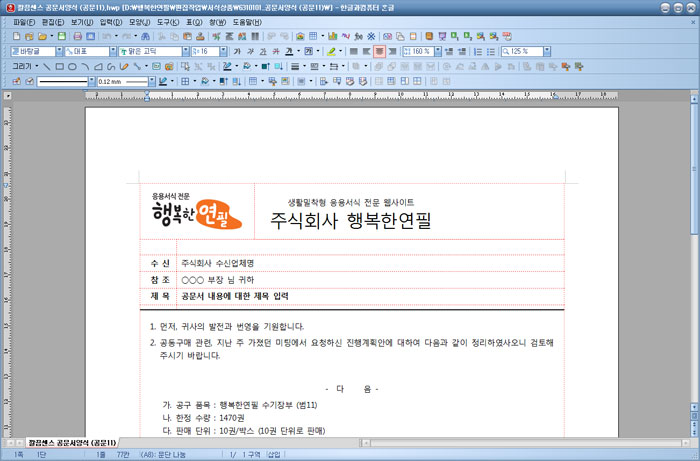Set right paragraph alignment
The width and height of the screenshot is (700, 461).
pos(392,51)
